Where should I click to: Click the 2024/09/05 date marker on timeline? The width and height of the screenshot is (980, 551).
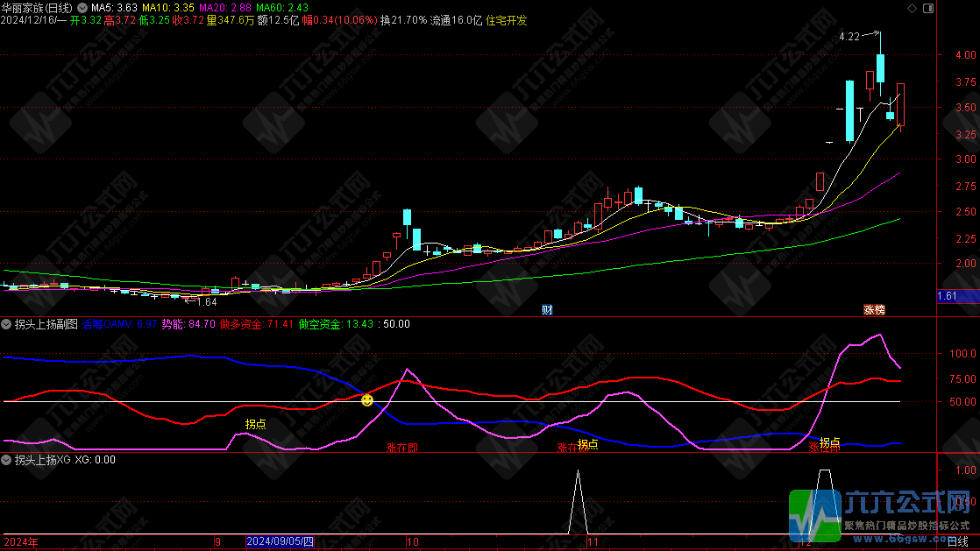pos(280,542)
